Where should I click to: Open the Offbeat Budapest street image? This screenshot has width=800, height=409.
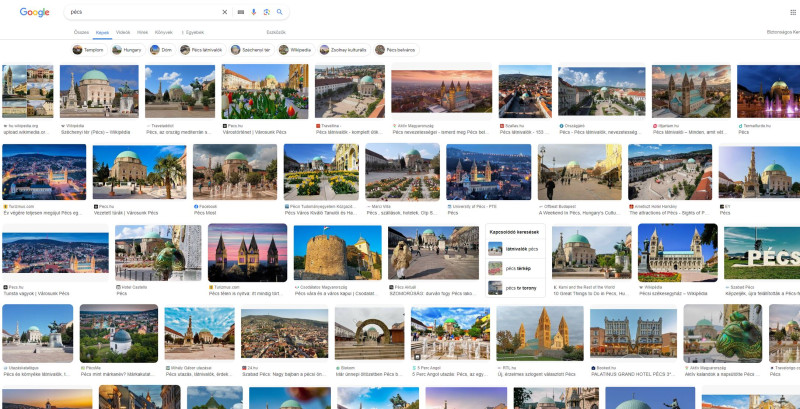point(580,172)
